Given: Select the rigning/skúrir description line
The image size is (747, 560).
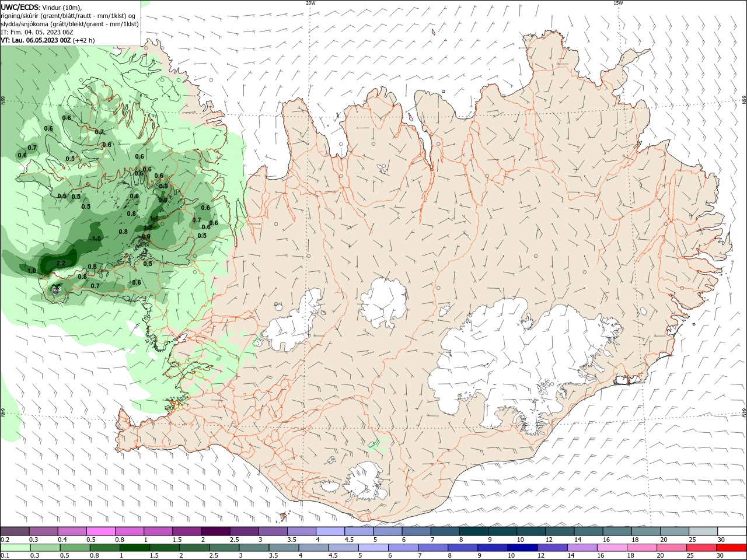Looking at the screenshot, I should point(69,16).
